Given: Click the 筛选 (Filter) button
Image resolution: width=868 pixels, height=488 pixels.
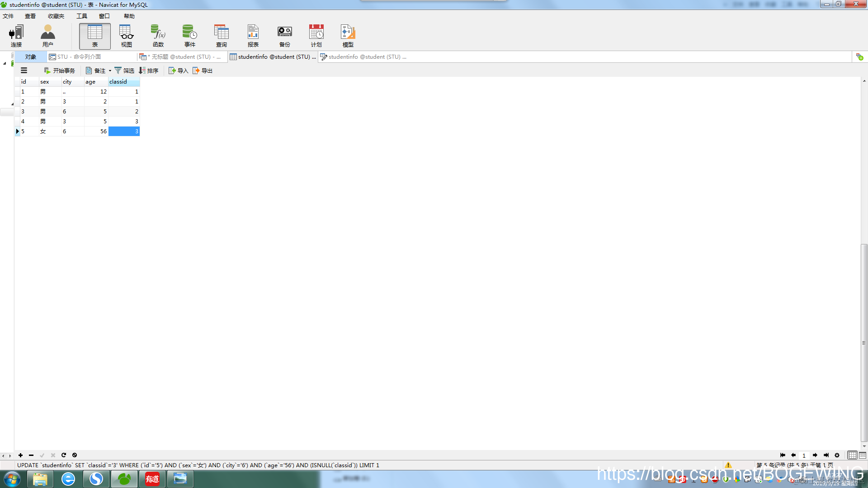Looking at the screenshot, I should click(x=124, y=70).
